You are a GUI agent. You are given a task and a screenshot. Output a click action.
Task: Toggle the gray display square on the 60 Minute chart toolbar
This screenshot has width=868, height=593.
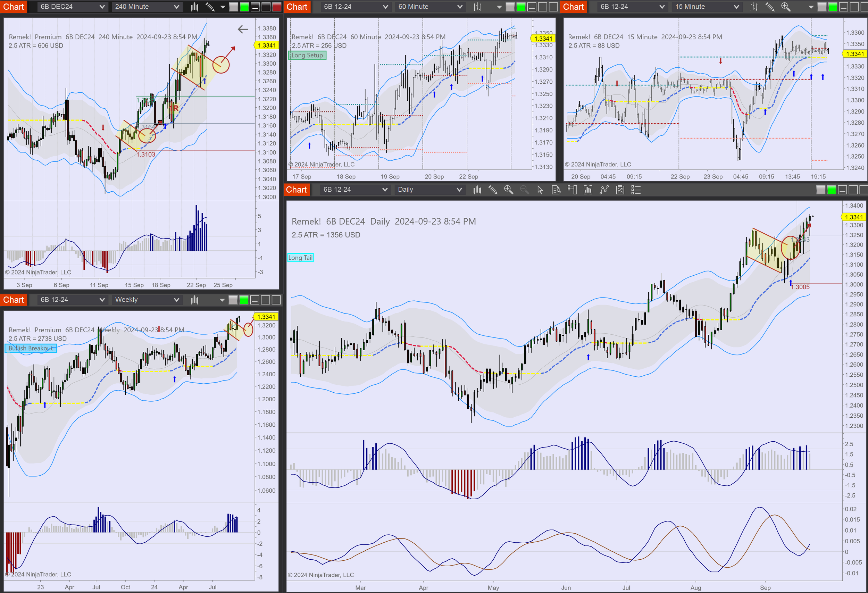510,7
